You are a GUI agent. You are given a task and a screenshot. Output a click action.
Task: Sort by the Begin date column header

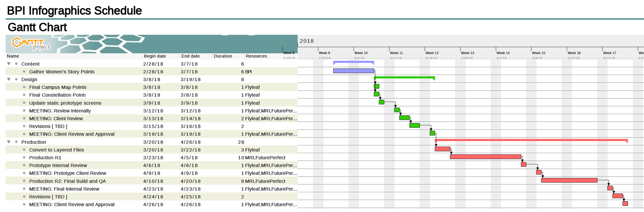155,56
